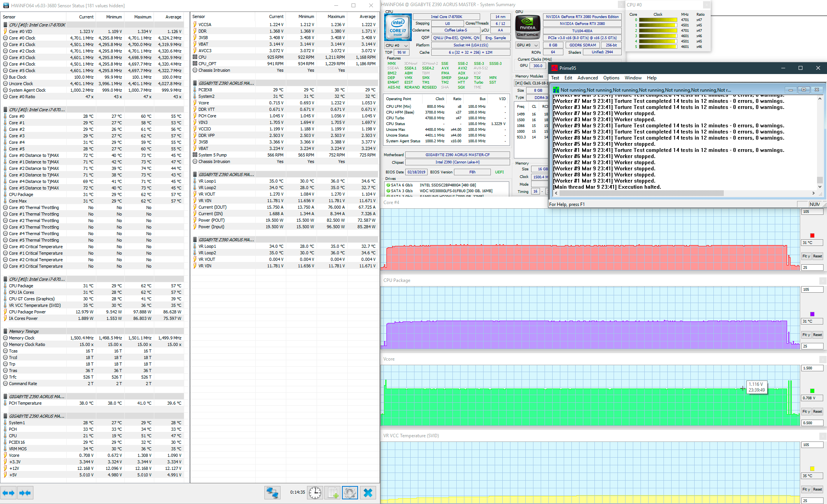
Task: Open remote network monitoring icon
Action: (x=272, y=492)
